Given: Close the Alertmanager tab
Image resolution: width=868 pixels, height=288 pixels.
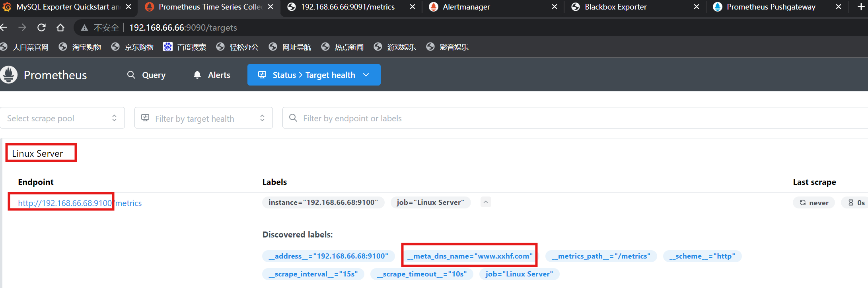Looking at the screenshot, I should click(555, 7).
